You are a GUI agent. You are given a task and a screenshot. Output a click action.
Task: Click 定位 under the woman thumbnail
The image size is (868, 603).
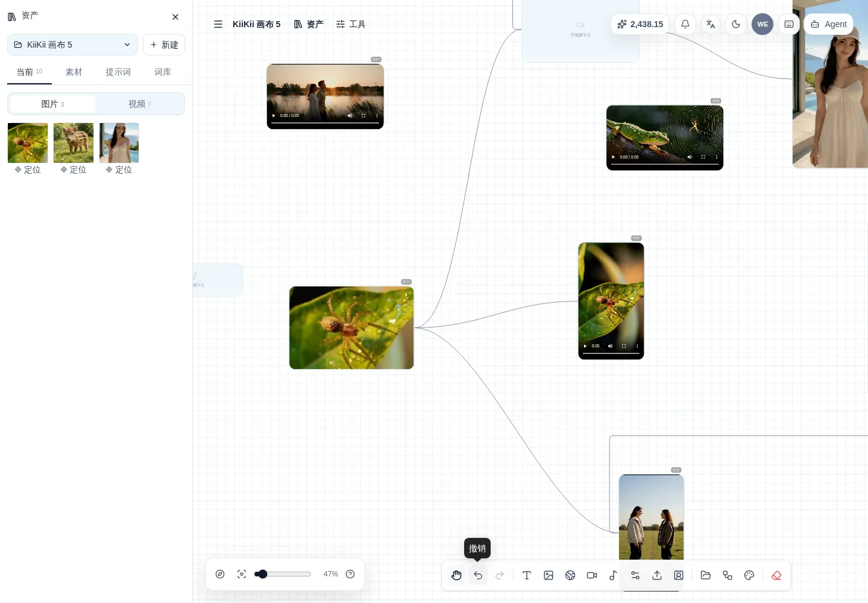click(119, 170)
